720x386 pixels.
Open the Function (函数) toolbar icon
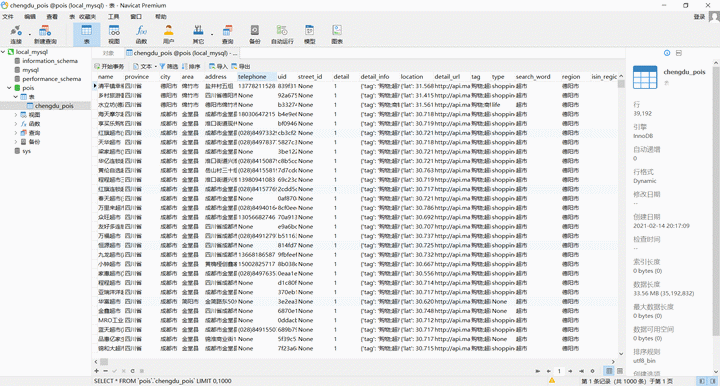tap(141, 34)
